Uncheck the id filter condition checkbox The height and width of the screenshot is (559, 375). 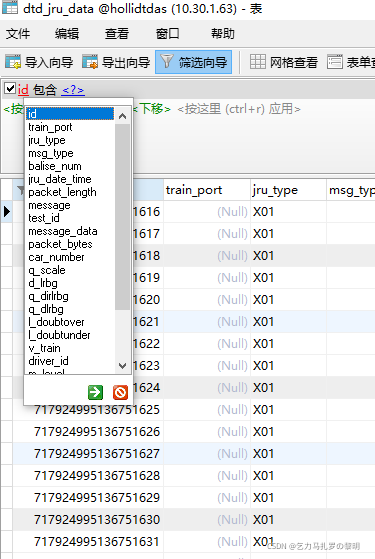pos(10,88)
